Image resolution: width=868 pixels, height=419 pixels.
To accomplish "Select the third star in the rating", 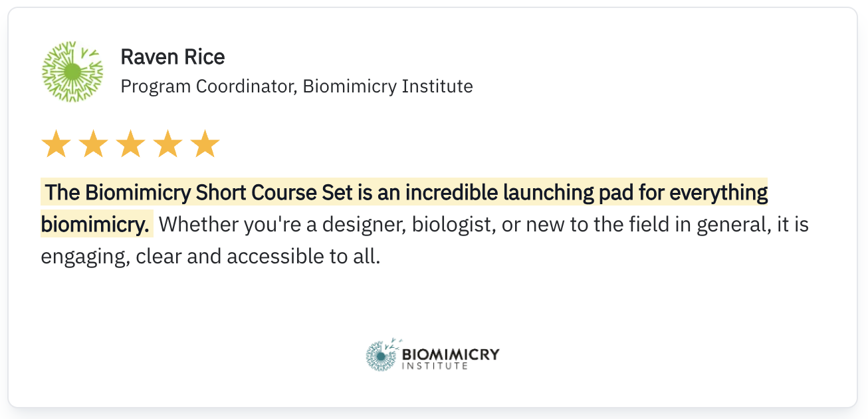I will click(130, 144).
